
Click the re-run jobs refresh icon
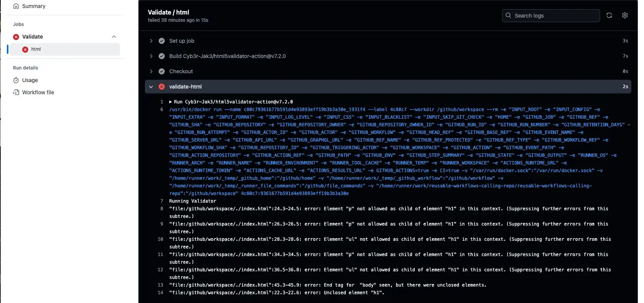click(609, 15)
